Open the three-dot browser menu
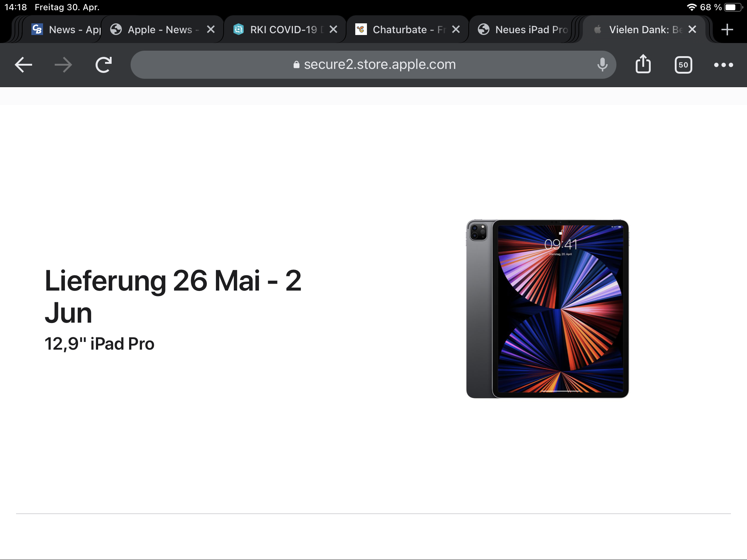 (x=723, y=65)
